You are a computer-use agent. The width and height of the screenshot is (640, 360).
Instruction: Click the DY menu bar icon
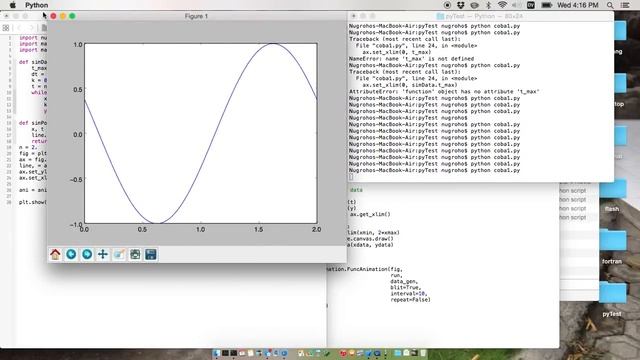(x=531, y=5)
